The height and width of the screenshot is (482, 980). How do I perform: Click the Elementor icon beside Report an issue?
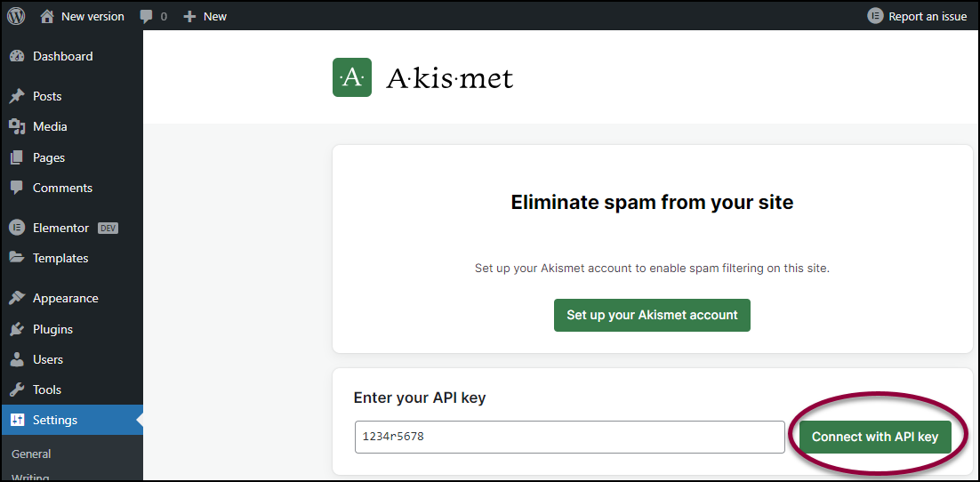click(x=875, y=16)
